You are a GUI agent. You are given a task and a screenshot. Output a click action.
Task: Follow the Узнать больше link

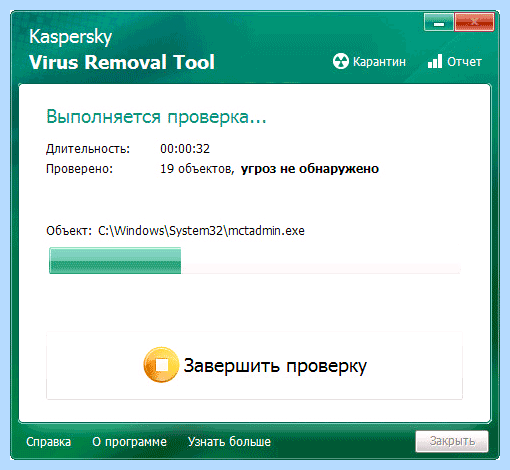click(x=229, y=442)
